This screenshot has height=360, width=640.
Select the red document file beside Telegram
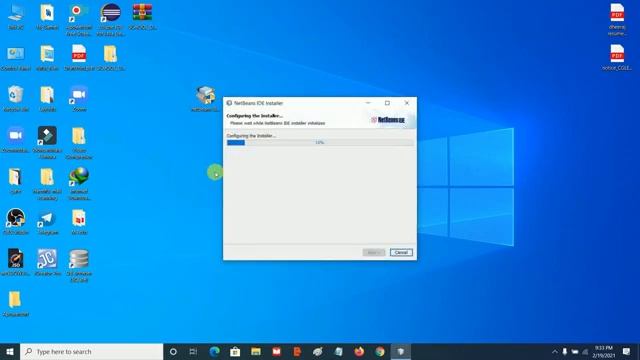coord(79,222)
